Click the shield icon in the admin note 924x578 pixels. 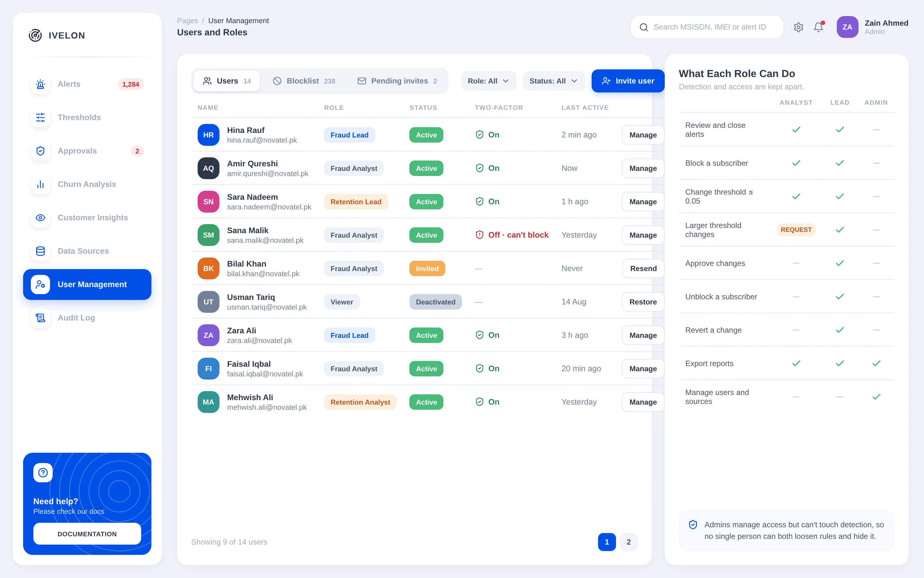tap(693, 524)
